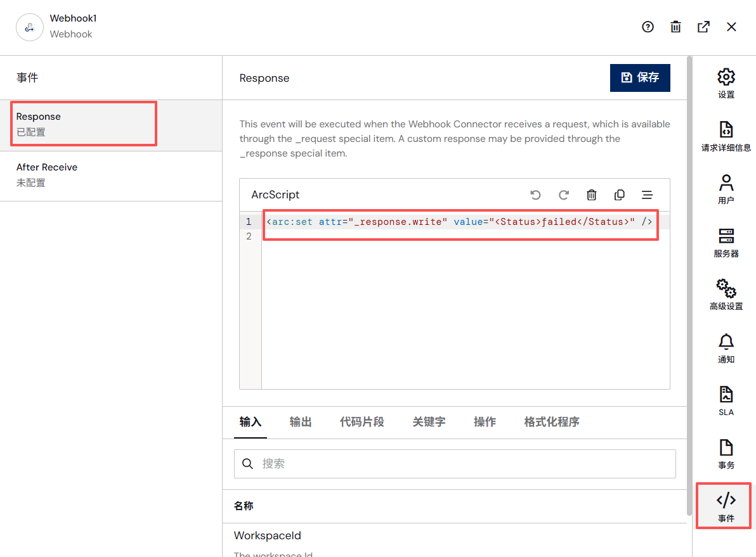This screenshot has height=557, width=756.
Task: Click the 搜索 search field
Action: coord(455,463)
